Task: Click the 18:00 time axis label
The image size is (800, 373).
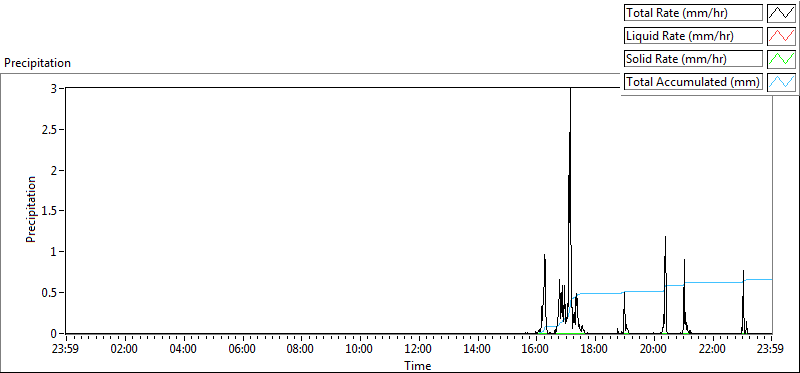Action: 595,350
